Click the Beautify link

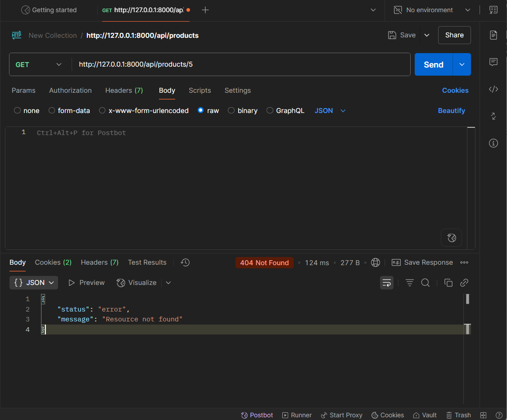tap(451, 111)
